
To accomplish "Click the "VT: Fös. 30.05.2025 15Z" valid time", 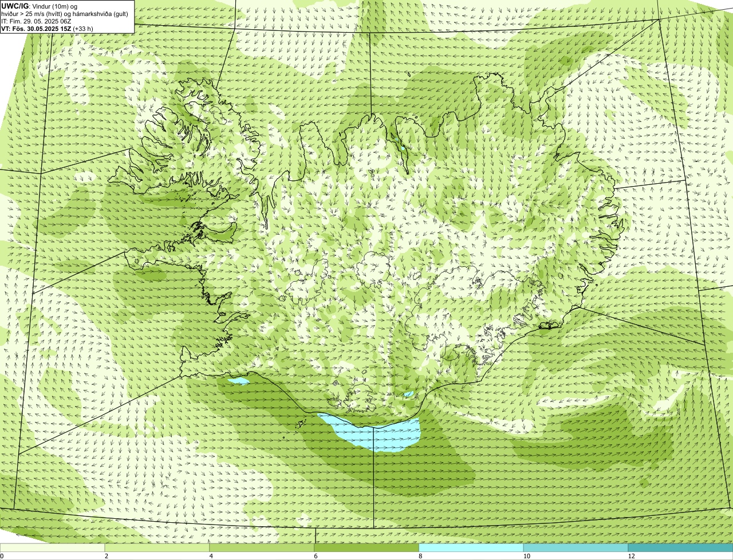I will (36, 29).
